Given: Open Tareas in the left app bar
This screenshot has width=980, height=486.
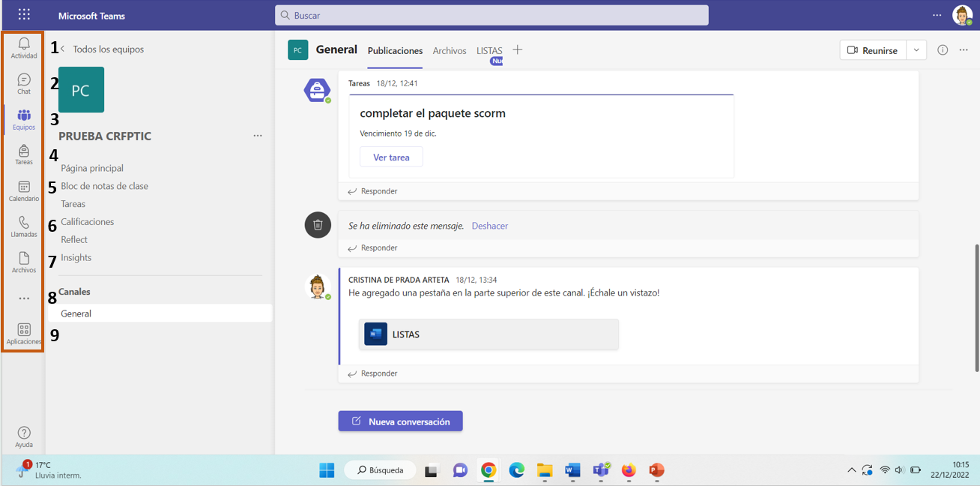Looking at the screenshot, I should (x=24, y=155).
